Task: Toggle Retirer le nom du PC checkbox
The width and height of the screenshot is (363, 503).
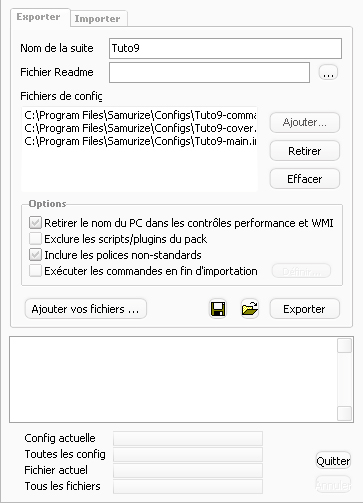Action: click(x=35, y=223)
